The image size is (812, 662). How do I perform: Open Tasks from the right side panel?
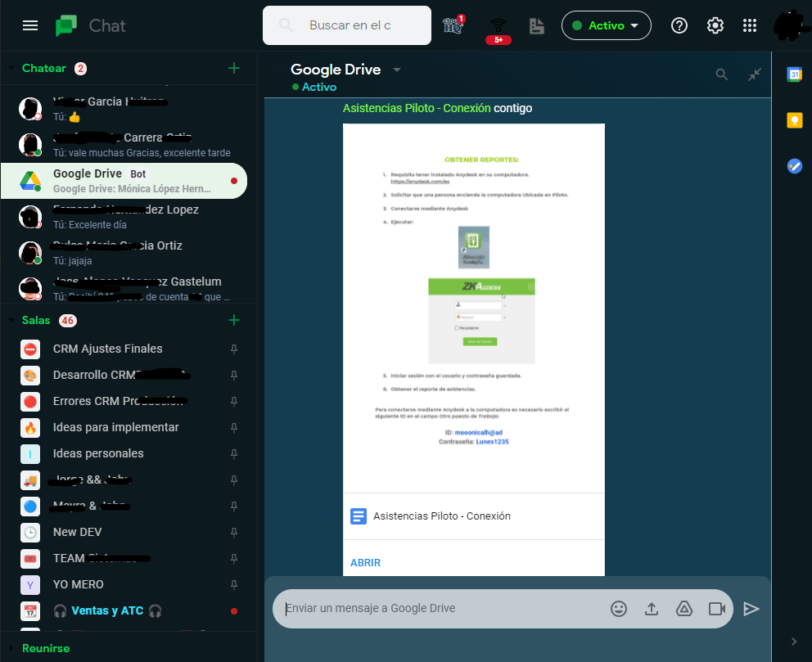pos(795,166)
